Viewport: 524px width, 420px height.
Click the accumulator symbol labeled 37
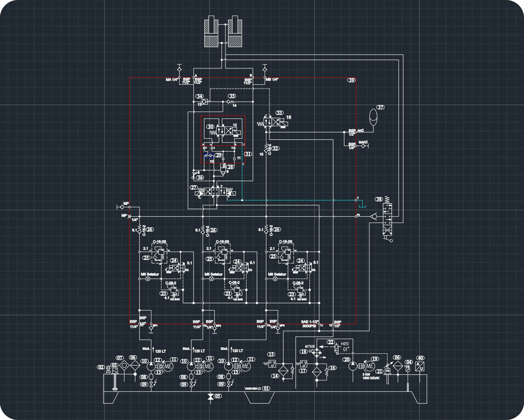373,117
